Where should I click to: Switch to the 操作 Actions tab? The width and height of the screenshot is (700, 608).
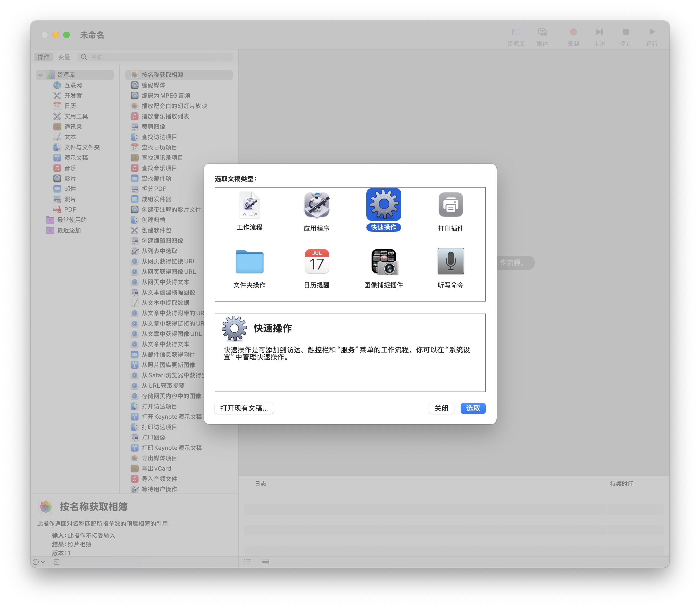coord(43,57)
